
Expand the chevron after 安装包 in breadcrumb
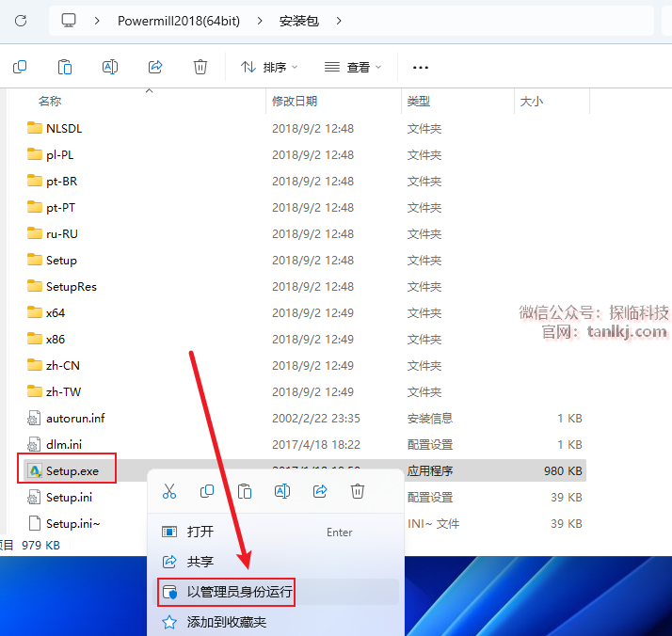pyautogui.click(x=339, y=20)
